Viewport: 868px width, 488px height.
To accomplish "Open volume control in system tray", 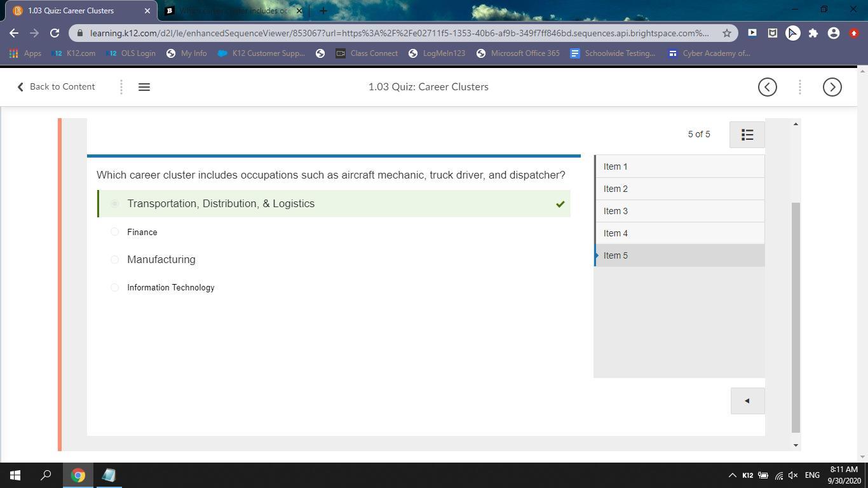I will click(x=793, y=475).
